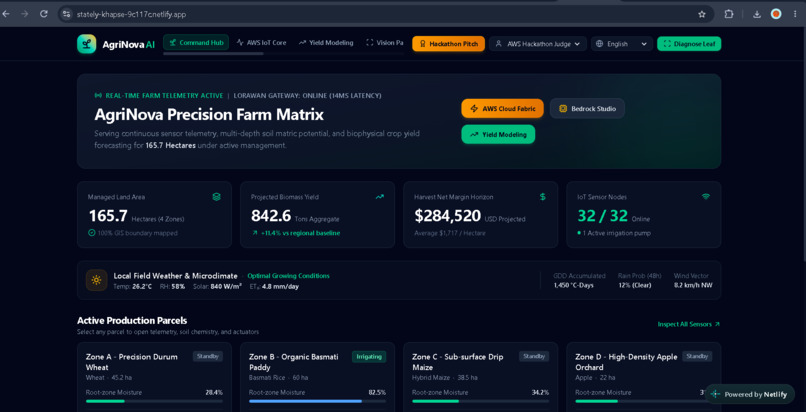
Task: Open the browser extensions puzzle icon
Action: (x=728, y=14)
